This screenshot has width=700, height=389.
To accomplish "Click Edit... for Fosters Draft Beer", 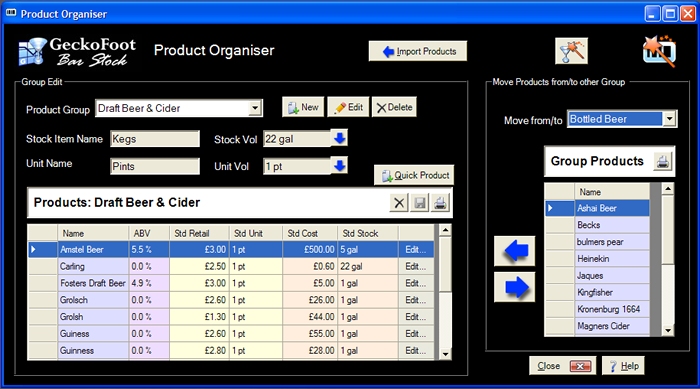I will click(416, 283).
